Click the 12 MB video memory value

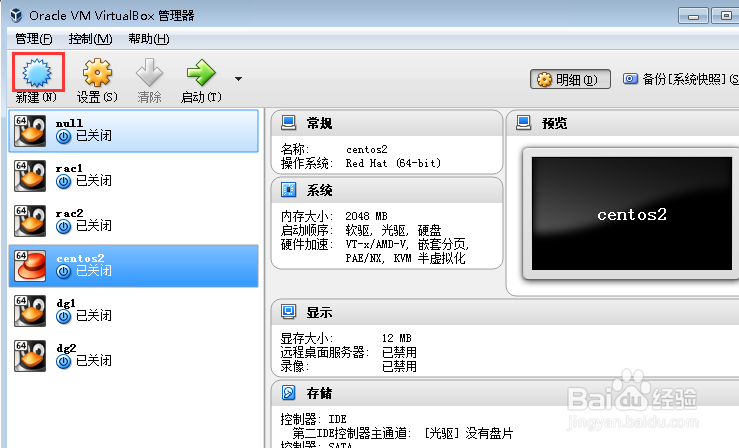(396, 338)
